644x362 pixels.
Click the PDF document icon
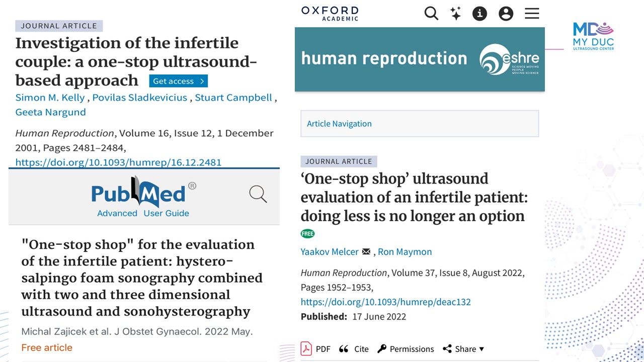click(x=306, y=348)
